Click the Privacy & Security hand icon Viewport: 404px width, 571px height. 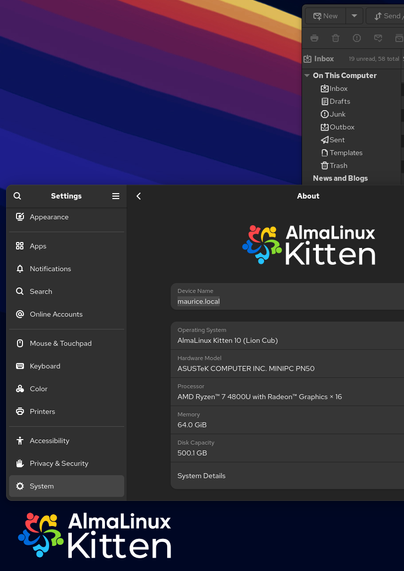[20, 463]
